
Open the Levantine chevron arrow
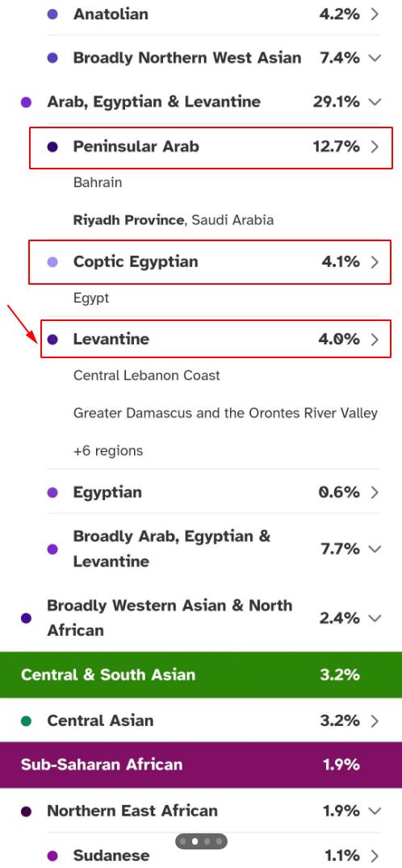[x=375, y=340]
